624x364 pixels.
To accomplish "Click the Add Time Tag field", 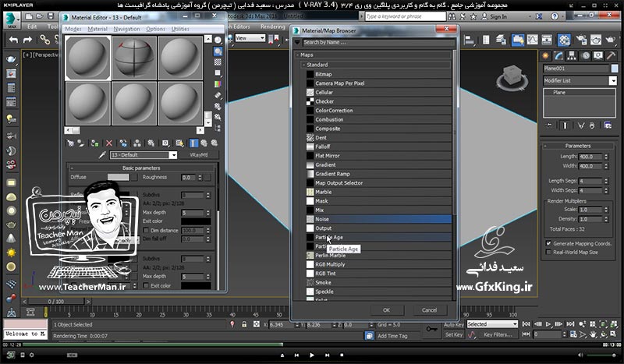I will [x=392, y=336].
